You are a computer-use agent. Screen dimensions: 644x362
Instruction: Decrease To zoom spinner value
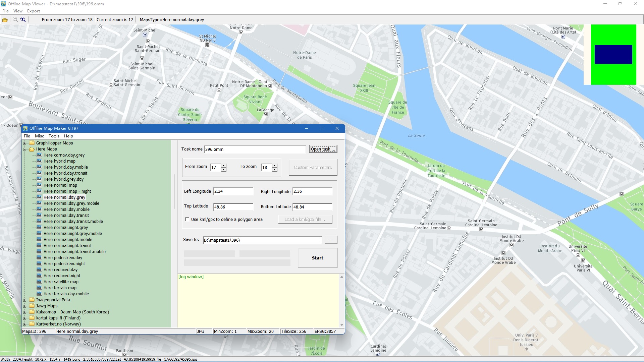coord(275,169)
